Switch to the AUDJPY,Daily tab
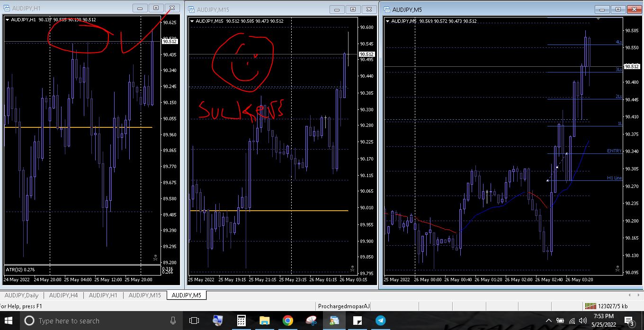Screen dimensions: 644x330 22,295
